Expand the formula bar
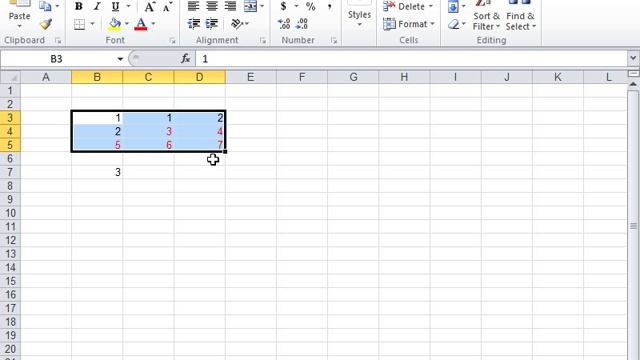The height and width of the screenshot is (360, 640). coord(633,58)
